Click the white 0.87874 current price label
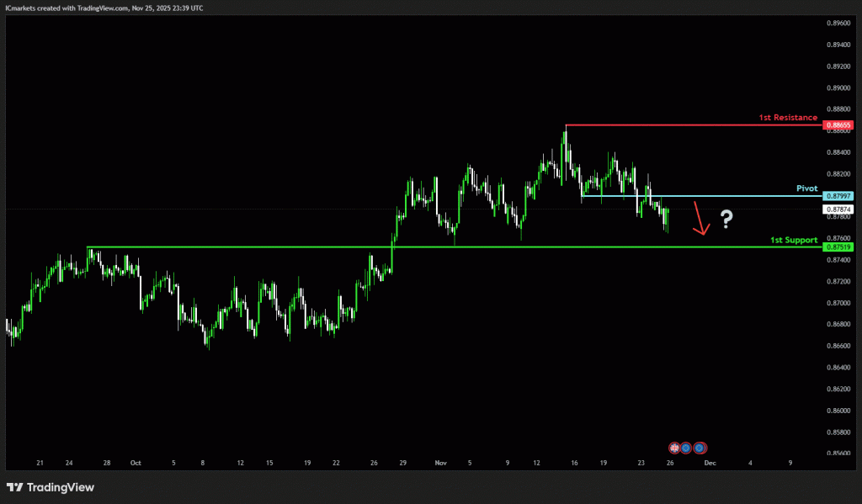Screen dimensions: 862x504 point(838,209)
